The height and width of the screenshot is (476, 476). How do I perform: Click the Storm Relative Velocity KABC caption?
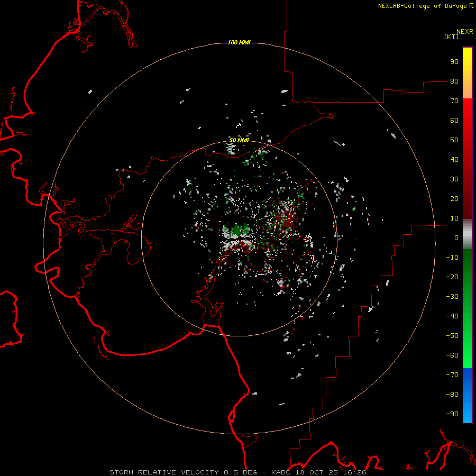(238, 472)
